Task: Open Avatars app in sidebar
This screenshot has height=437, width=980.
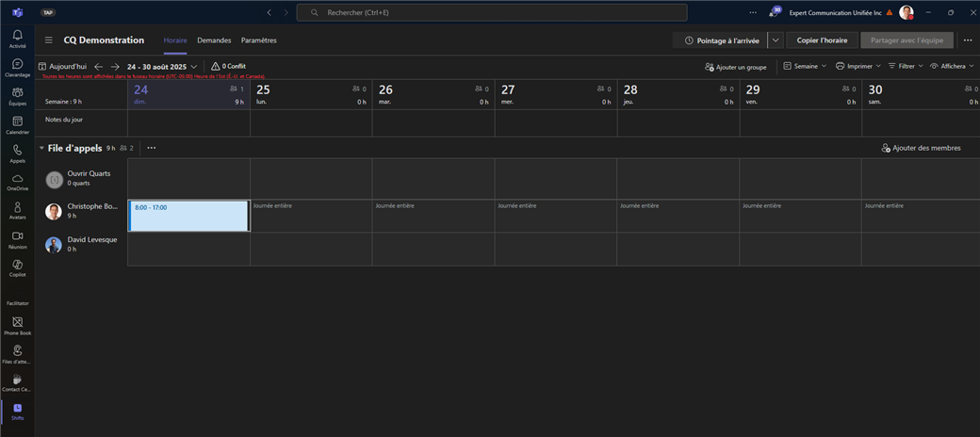Action: coord(18,210)
